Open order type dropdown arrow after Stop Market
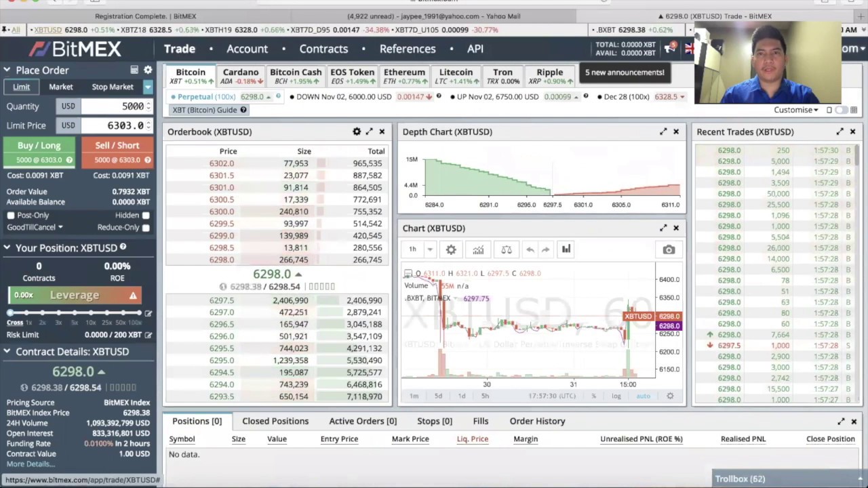 (147, 87)
